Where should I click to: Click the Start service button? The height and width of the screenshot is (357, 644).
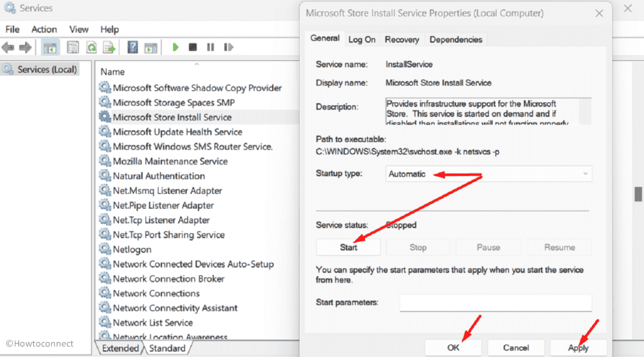tap(348, 248)
